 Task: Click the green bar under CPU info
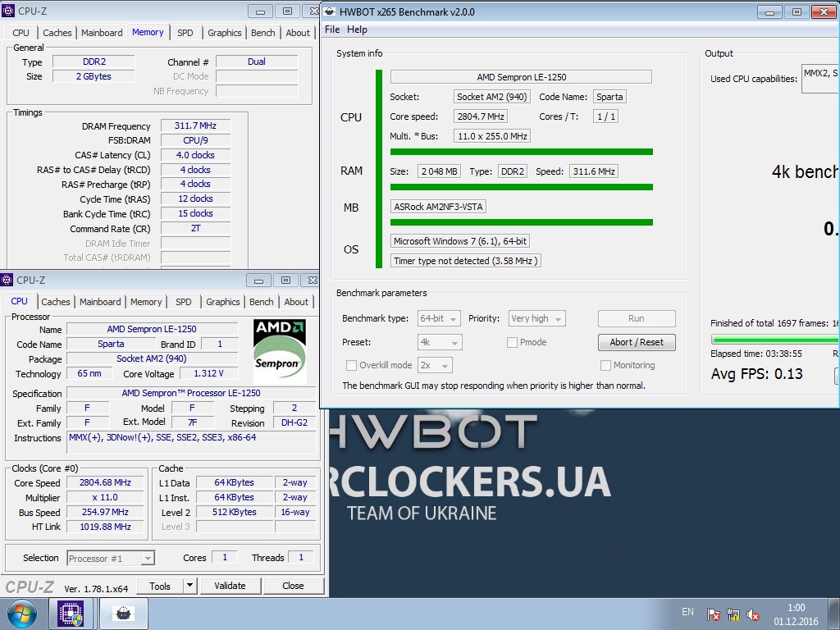click(521, 152)
